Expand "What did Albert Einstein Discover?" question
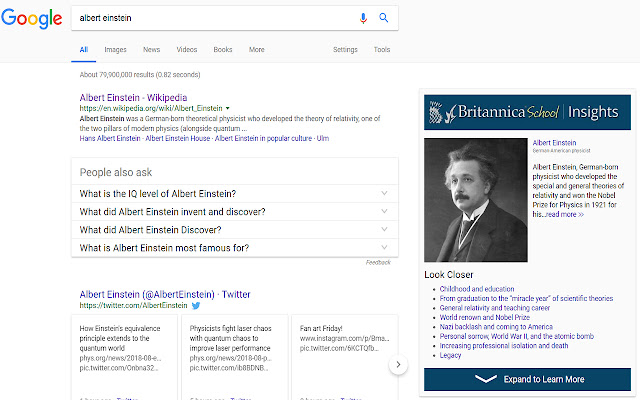 pos(235,229)
